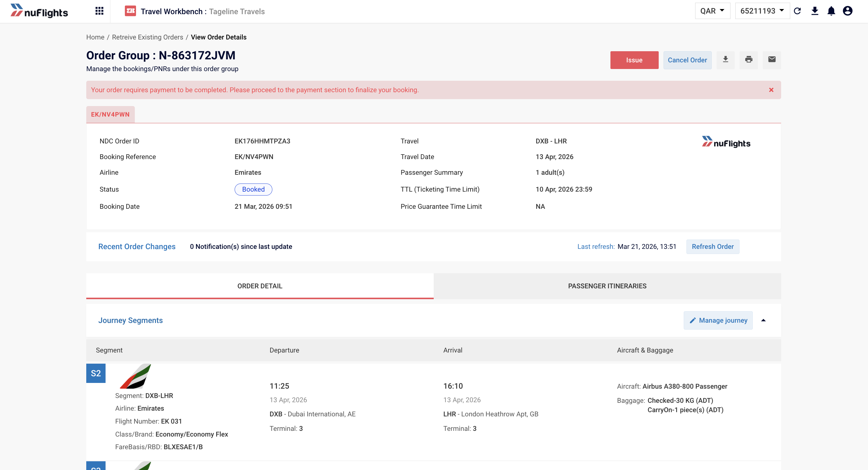Click the Flight Number EK 031 text

tap(149, 421)
